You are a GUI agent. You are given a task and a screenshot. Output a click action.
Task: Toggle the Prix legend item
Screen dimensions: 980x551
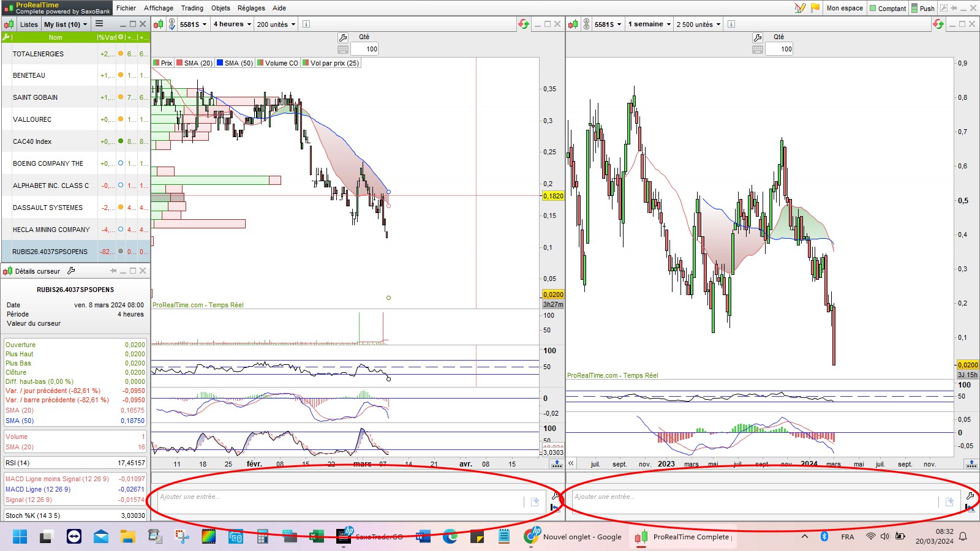163,63
